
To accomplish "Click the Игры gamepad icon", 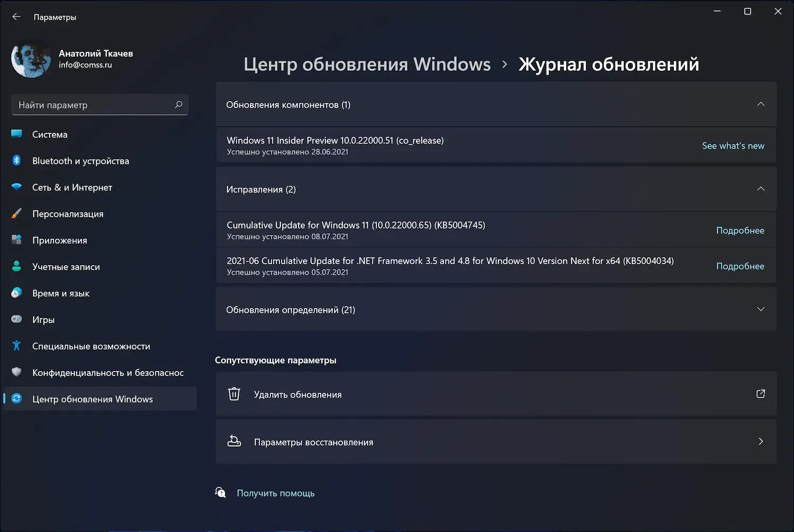I will [16, 319].
